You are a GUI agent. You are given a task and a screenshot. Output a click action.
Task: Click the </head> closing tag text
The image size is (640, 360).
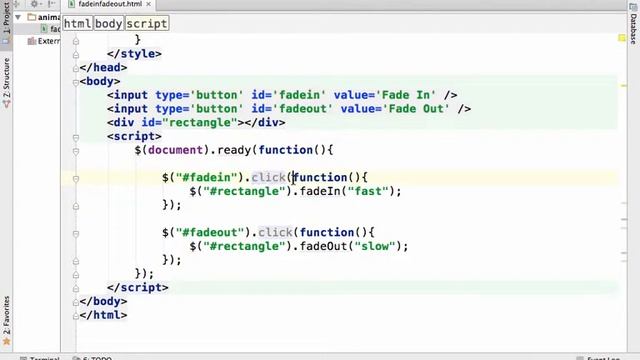point(103,68)
